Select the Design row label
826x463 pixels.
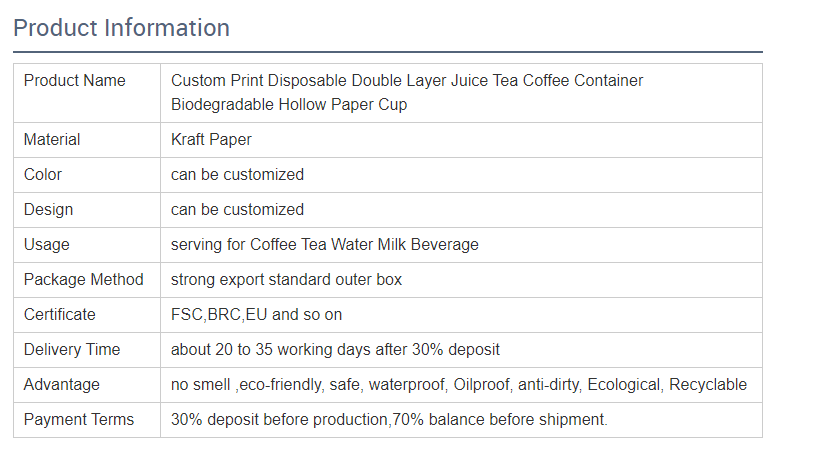(48, 210)
